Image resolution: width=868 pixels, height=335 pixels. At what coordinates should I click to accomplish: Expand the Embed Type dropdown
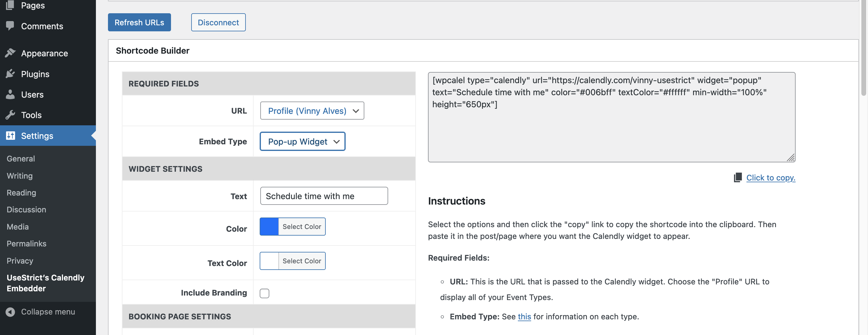pos(302,141)
